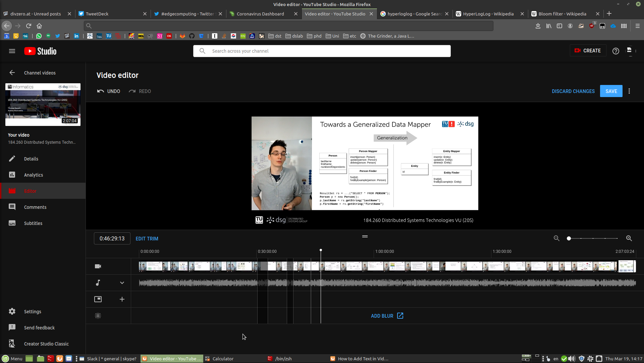Open the Editor tab in sidebar
This screenshot has width=644, height=363.
click(30, 191)
